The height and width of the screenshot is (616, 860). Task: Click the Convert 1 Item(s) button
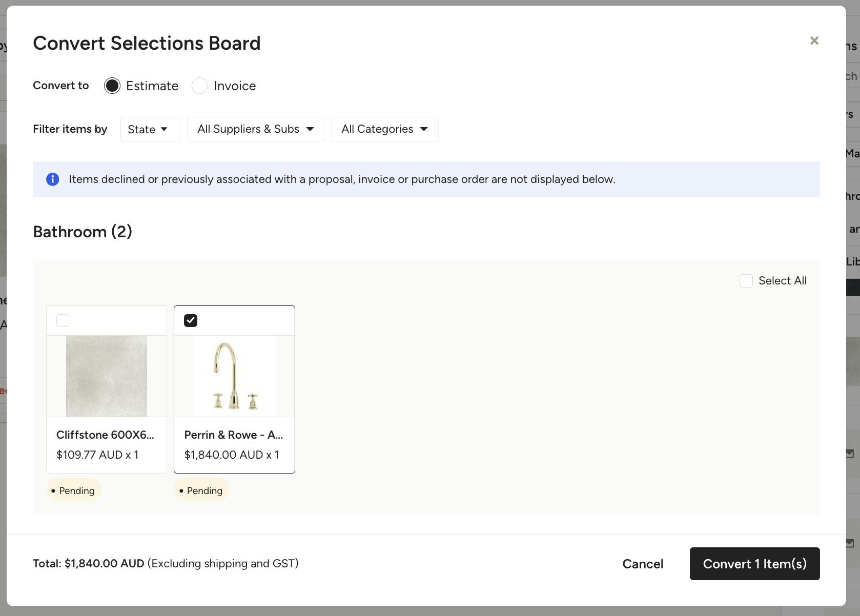[754, 564]
